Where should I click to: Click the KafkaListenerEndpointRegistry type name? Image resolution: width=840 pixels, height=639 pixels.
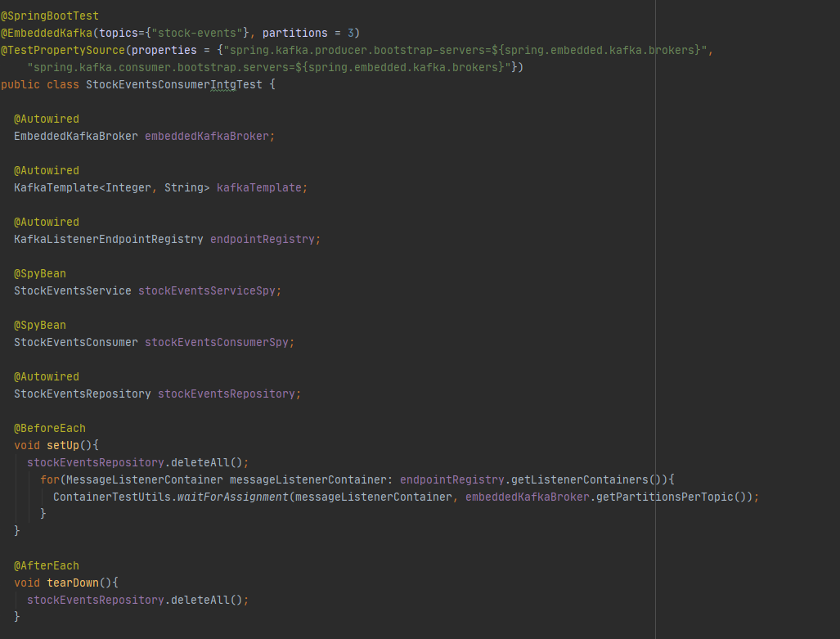[109, 239]
